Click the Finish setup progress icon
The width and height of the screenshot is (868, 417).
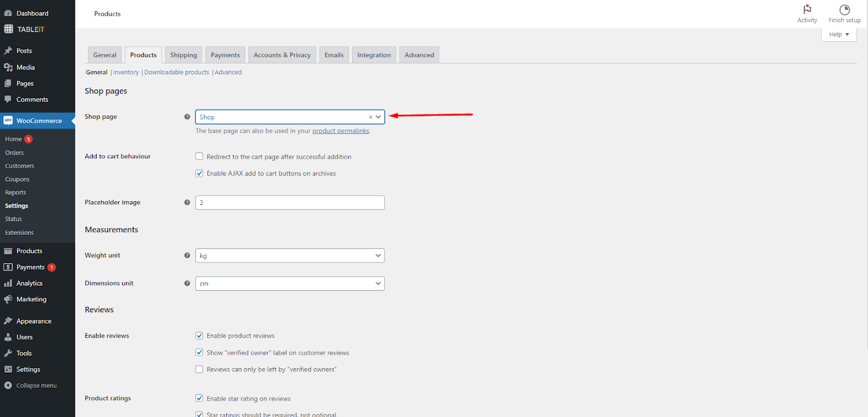point(844,10)
